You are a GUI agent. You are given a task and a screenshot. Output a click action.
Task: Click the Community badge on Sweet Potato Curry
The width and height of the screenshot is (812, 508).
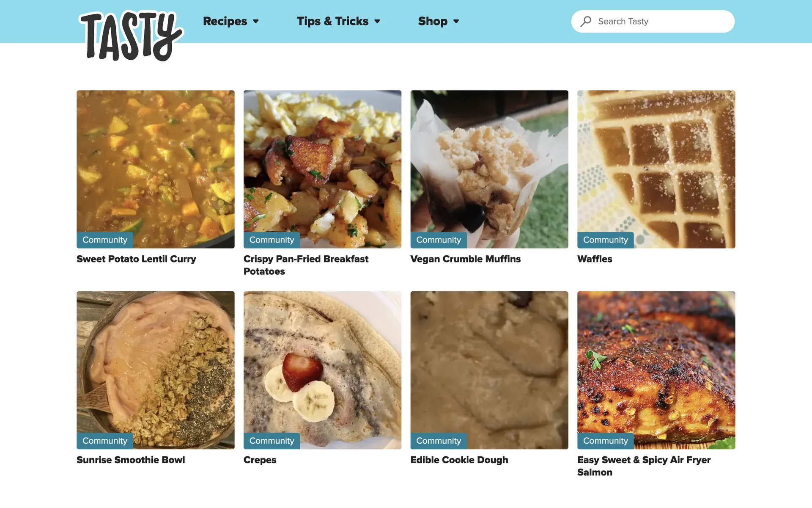(x=104, y=240)
